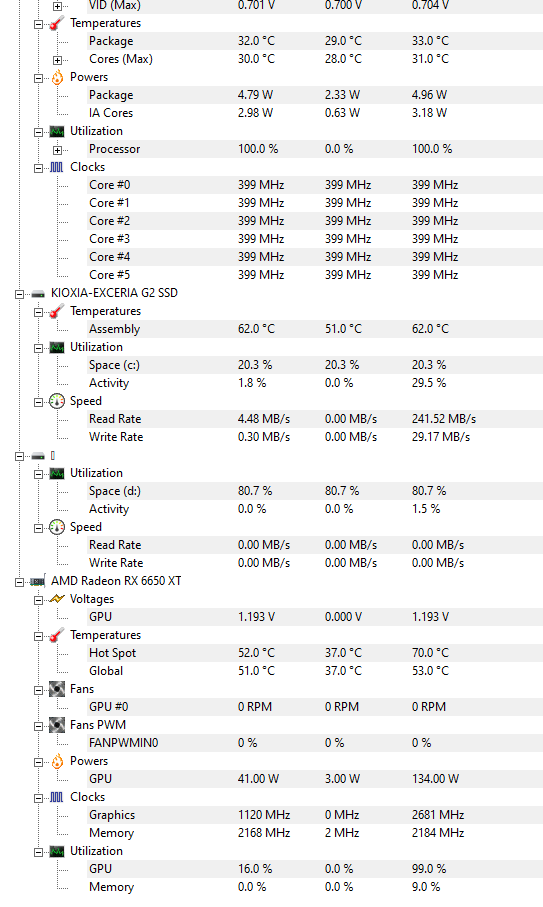
Task: Click the chart icon beside GPU Utilization
Action: coord(57,851)
